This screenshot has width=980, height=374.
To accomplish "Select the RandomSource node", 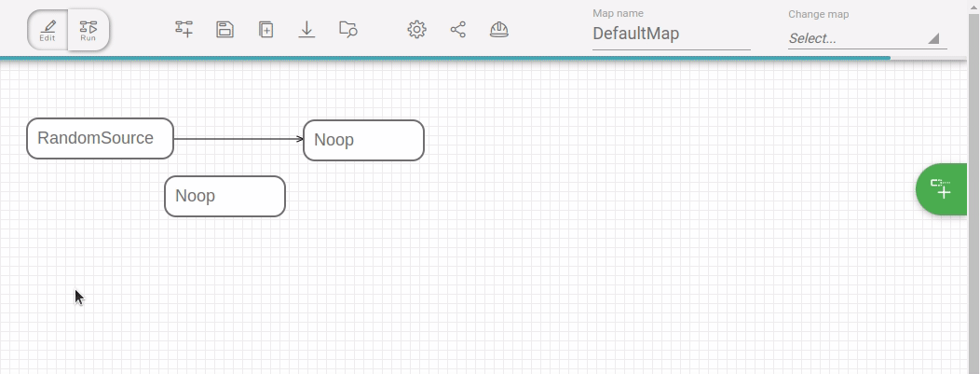I will click(100, 138).
